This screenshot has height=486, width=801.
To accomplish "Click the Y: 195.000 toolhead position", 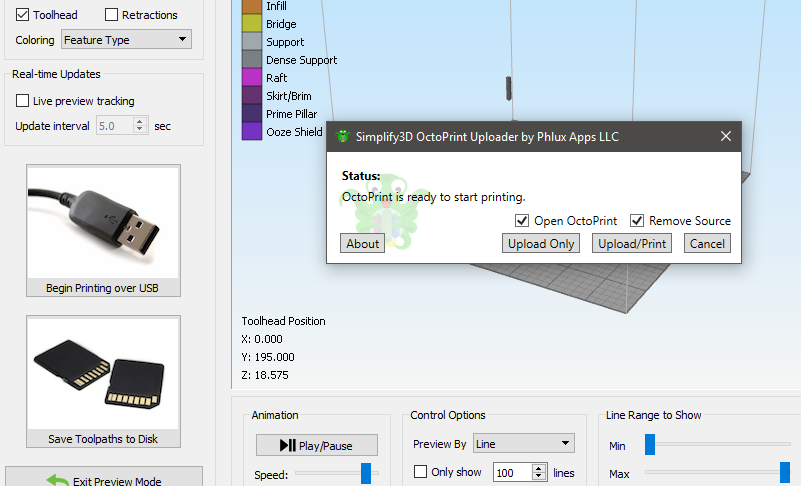I will coord(268,357).
